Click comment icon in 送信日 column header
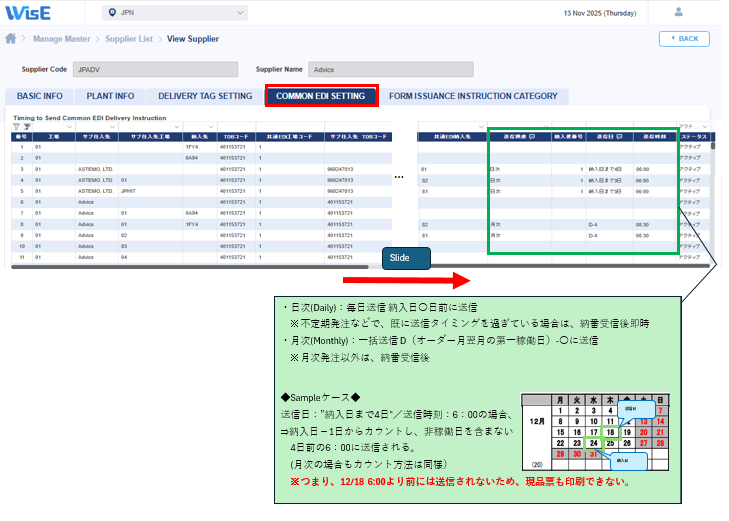The image size is (729, 521). coord(620,136)
